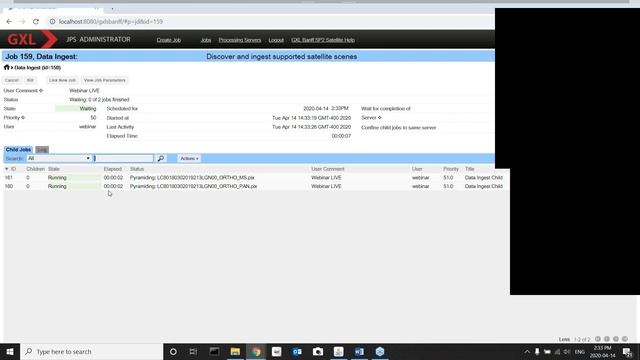Show hidden system tray icons

(x=527, y=352)
